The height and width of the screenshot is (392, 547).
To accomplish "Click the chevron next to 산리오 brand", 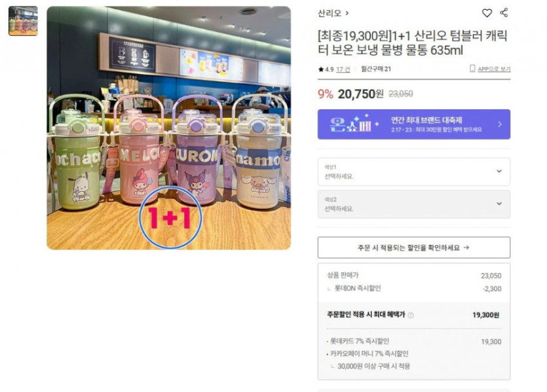I will (347, 13).
